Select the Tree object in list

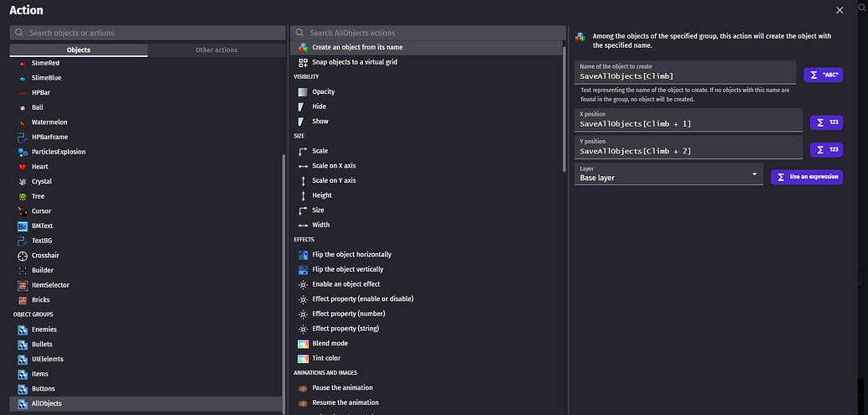[38, 196]
